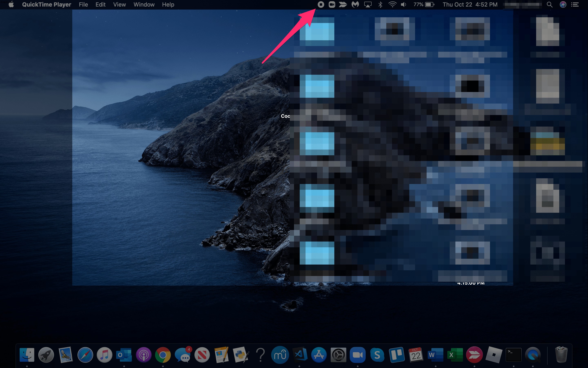Screen dimensions: 588x368
Task: Open the App Store in Dock
Action: (x=319, y=355)
